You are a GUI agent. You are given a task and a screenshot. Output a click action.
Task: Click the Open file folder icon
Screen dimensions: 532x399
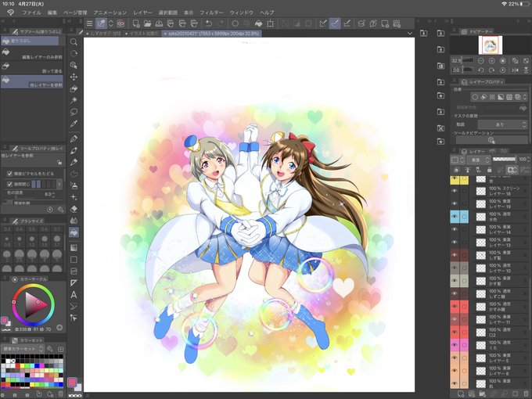[x=148, y=23]
